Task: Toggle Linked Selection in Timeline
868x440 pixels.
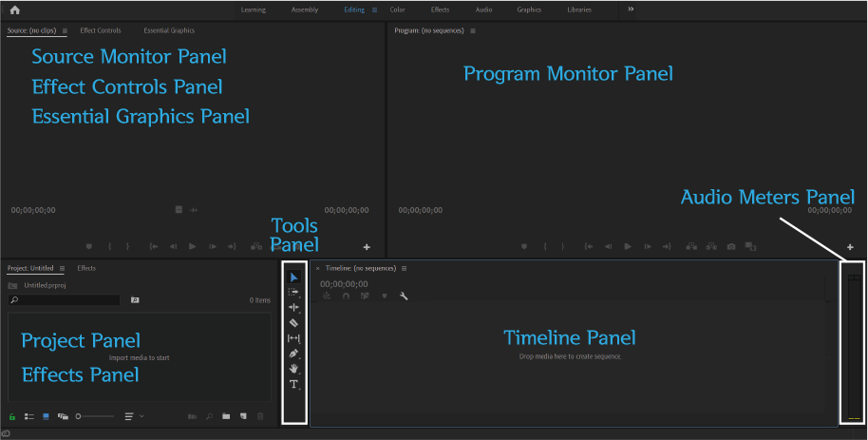Action: tap(365, 296)
